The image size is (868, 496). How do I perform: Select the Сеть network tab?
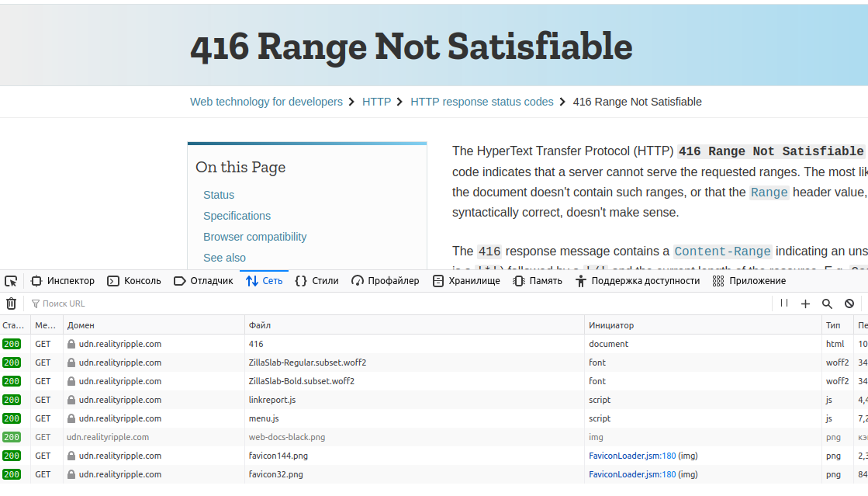(264, 281)
